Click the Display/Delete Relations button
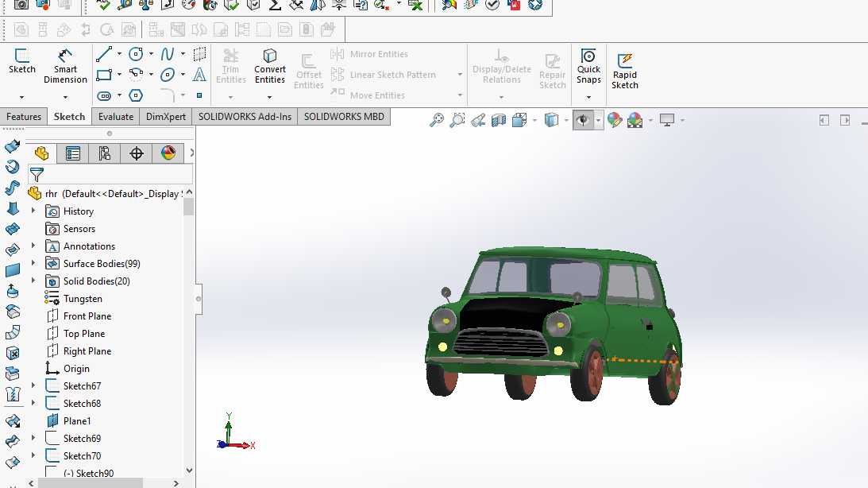This screenshot has width=868, height=488. click(x=502, y=66)
